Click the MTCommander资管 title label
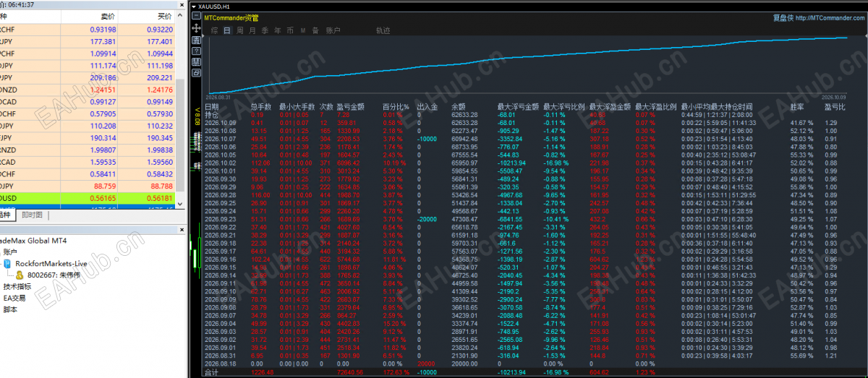 pyautogui.click(x=231, y=17)
